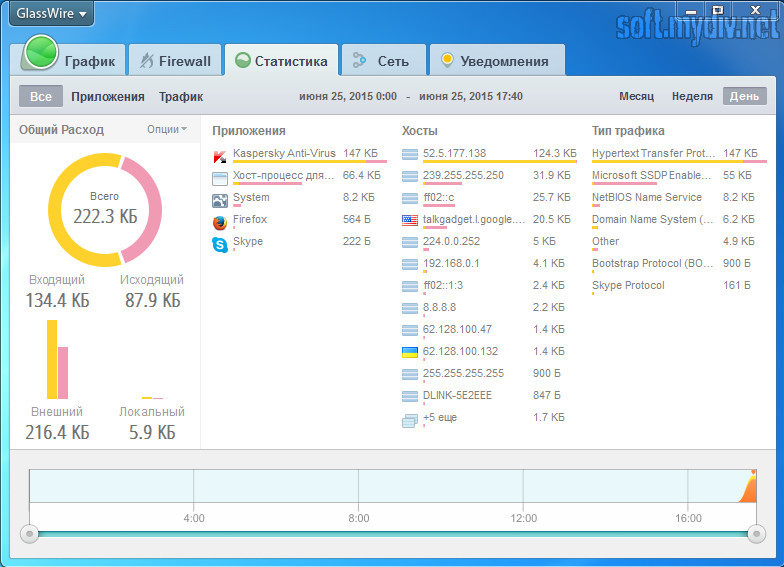This screenshot has width=784, height=567.
Task: Click Ukraine flag icon beside 62.128.100.132
Action: point(410,352)
